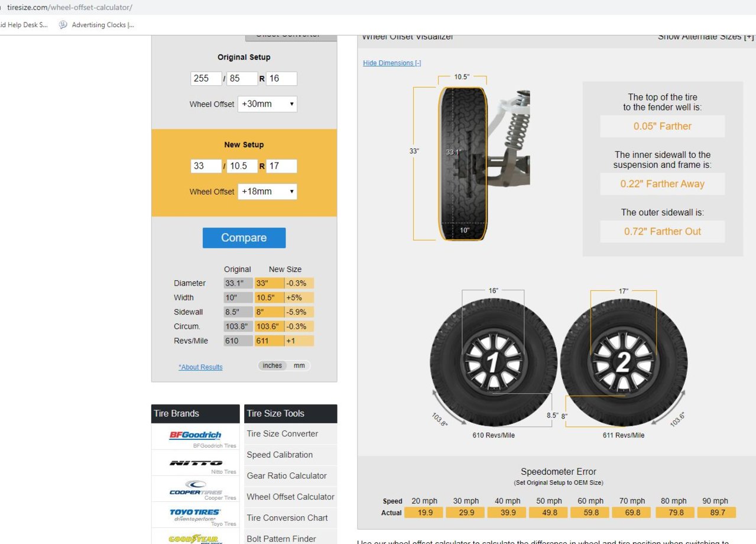Click the actual speed 89.7 cell
Screen dimensions: 756x544
(717, 513)
